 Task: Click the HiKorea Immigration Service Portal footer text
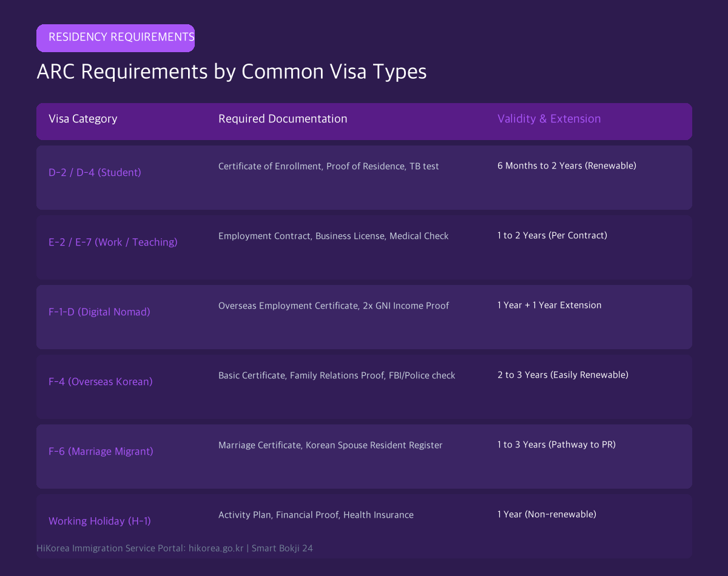point(175,548)
